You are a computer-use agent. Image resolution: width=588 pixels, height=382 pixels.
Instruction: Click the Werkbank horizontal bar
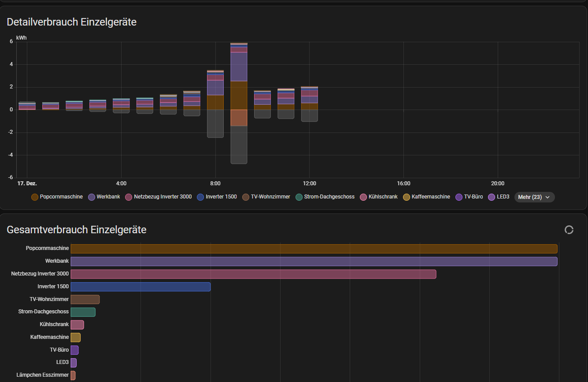coord(314,261)
